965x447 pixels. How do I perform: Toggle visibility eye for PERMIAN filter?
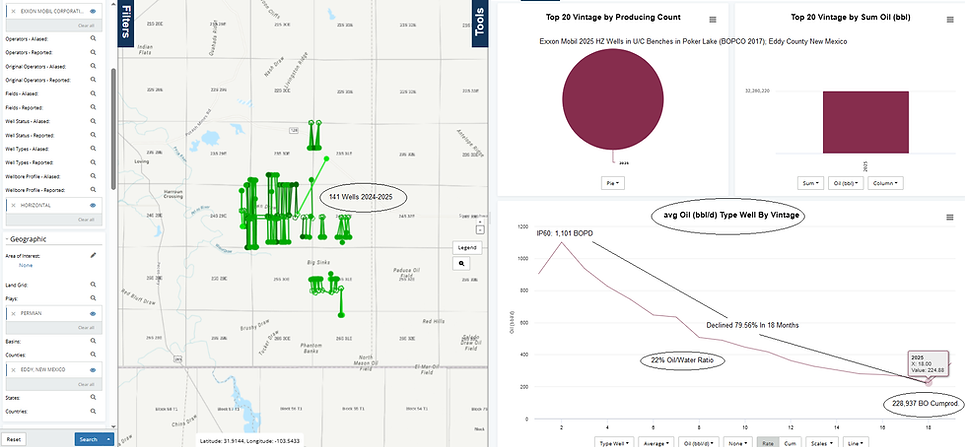pyautogui.click(x=93, y=313)
